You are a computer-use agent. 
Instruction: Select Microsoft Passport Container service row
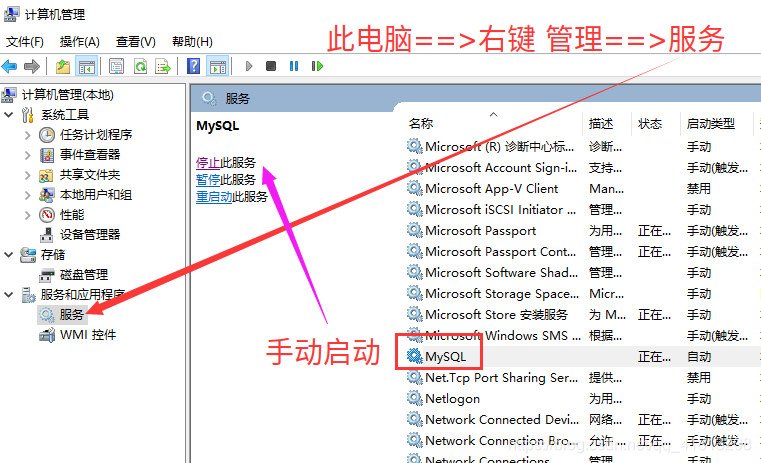pos(582,252)
